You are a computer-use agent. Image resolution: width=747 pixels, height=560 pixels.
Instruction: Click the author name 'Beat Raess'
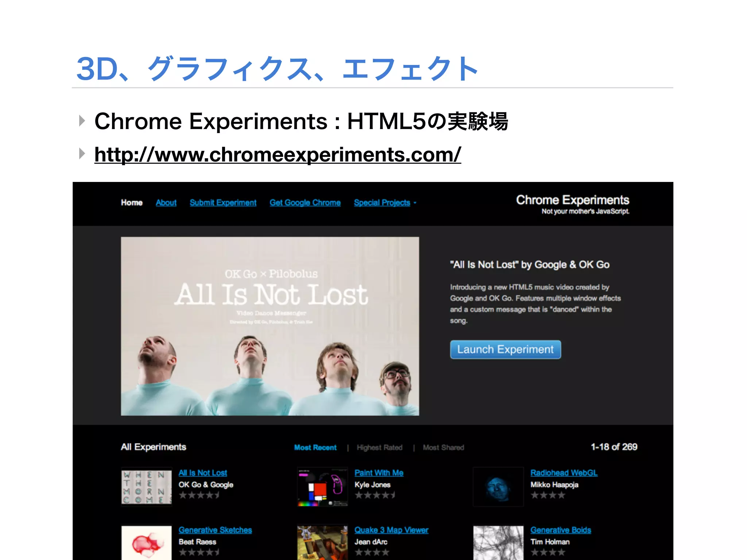pyautogui.click(x=197, y=542)
